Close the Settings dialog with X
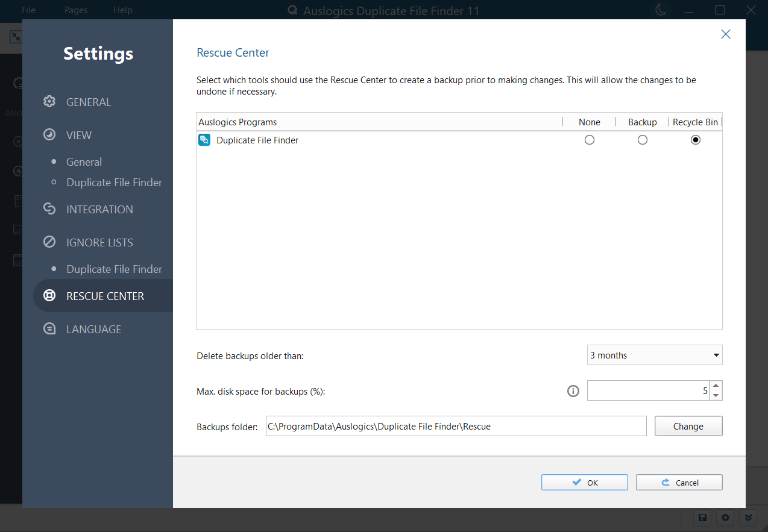Screen dimensions: 768x532 [726, 34]
